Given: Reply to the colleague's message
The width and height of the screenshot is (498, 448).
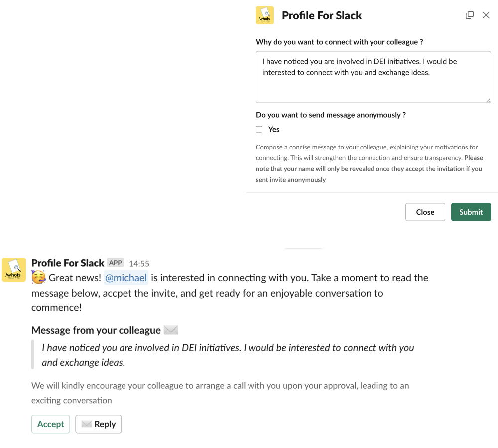Looking at the screenshot, I should pyautogui.click(x=99, y=424).
